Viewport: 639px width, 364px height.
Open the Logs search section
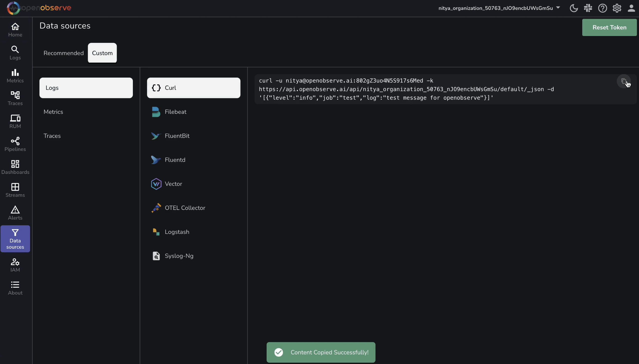point(15,52)
